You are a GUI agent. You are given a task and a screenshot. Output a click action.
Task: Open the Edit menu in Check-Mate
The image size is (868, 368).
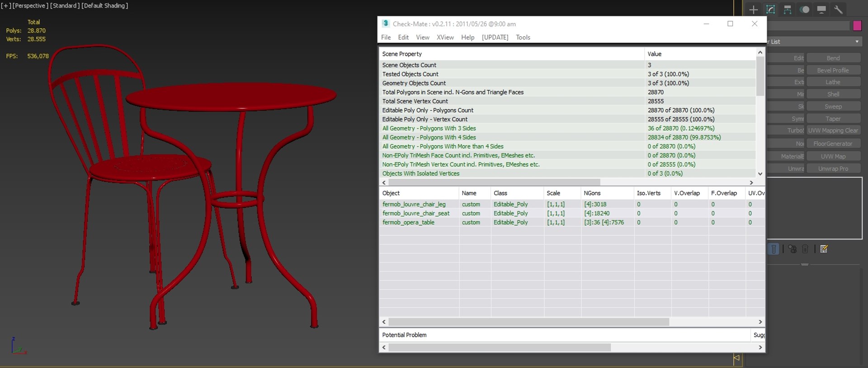403,37
